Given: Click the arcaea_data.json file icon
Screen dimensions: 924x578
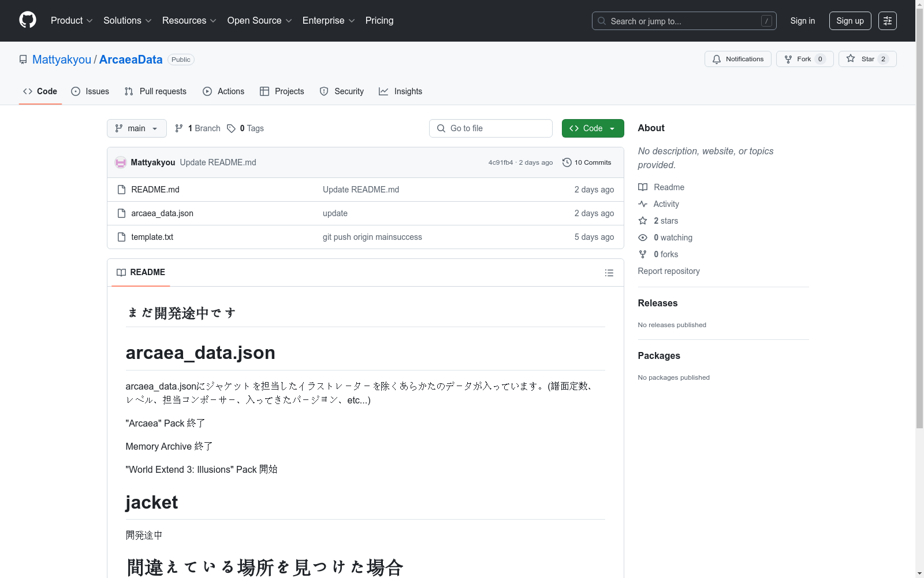Looking at the screenshot, I should (x=121, y=213).
